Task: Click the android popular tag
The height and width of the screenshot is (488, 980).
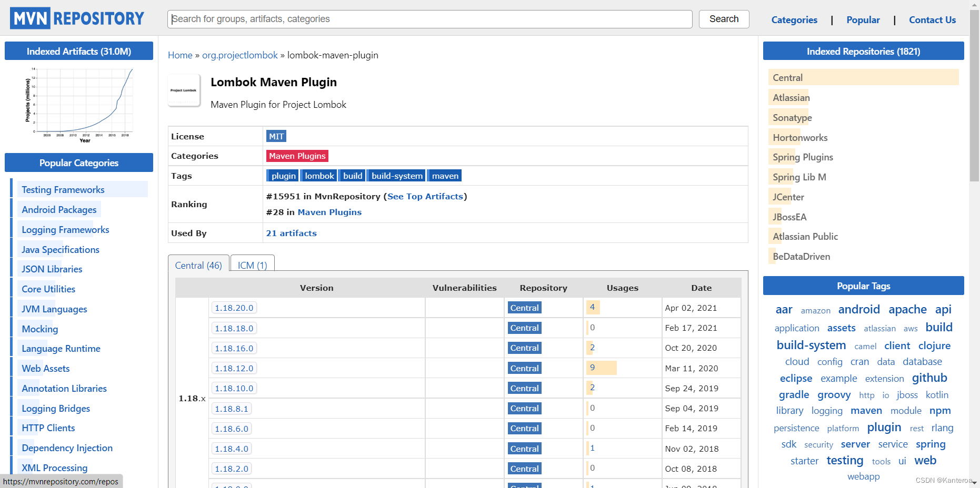Action: click(859, 309)
